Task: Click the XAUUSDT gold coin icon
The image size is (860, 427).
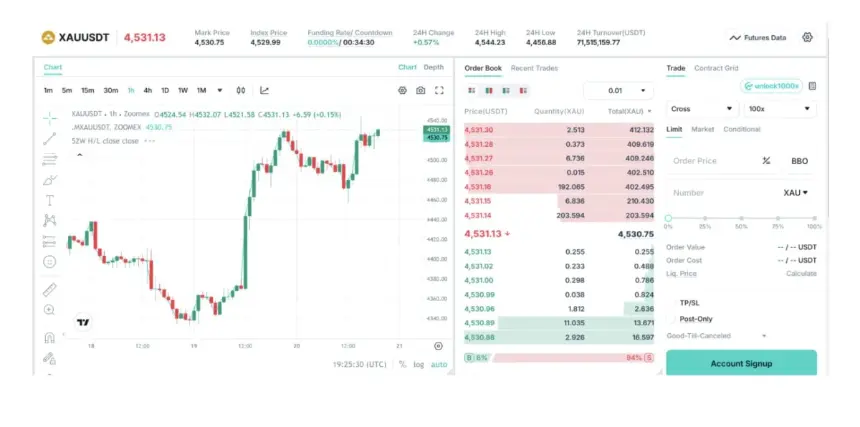Action: click(x=48, y=37)
